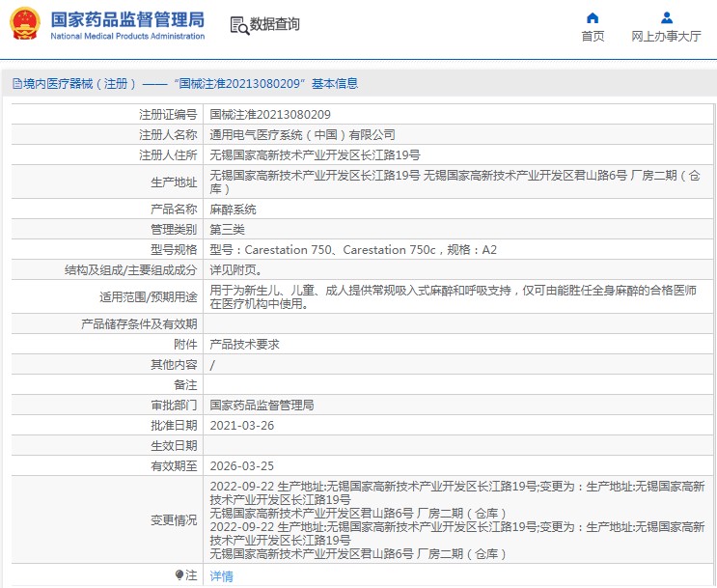
Task: Click the 适用范围/预期用途 label
Action: 149,297
